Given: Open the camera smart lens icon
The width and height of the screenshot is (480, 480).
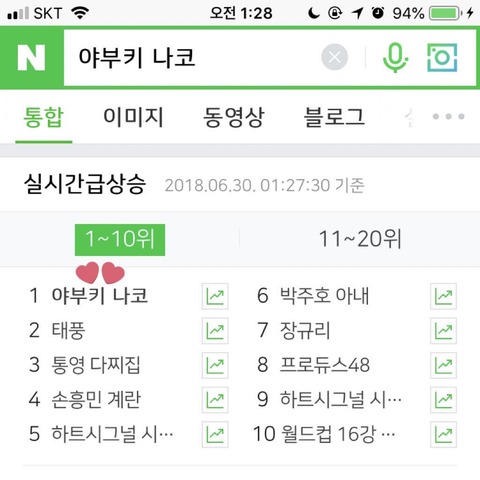Looking at the screenshot, I should click(x=442, y=57).
